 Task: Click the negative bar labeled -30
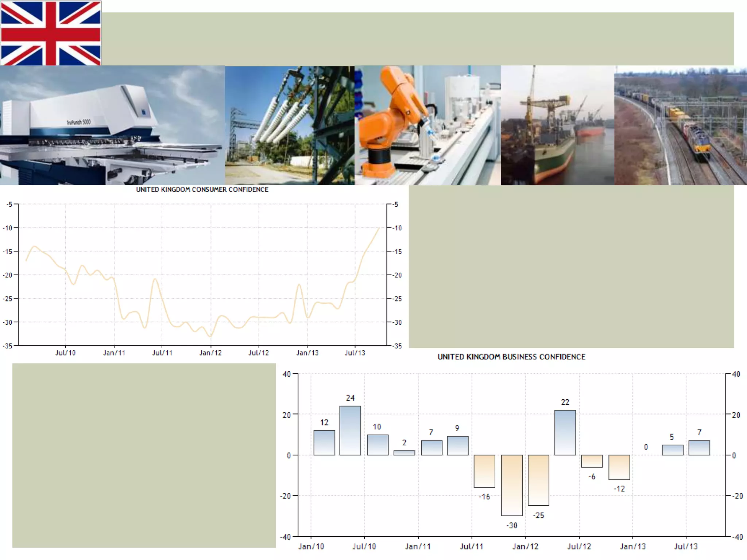pyautogui.click(x=512, y=485)
